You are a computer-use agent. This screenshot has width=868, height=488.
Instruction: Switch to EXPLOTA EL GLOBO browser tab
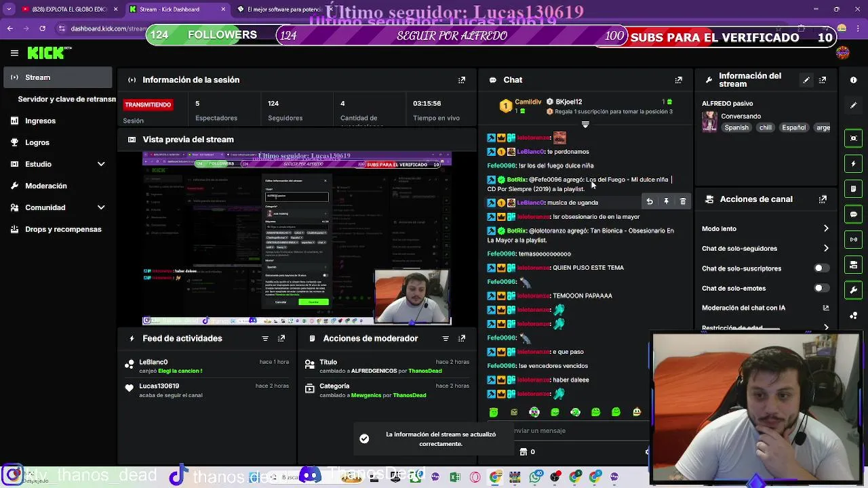point(69,9)
